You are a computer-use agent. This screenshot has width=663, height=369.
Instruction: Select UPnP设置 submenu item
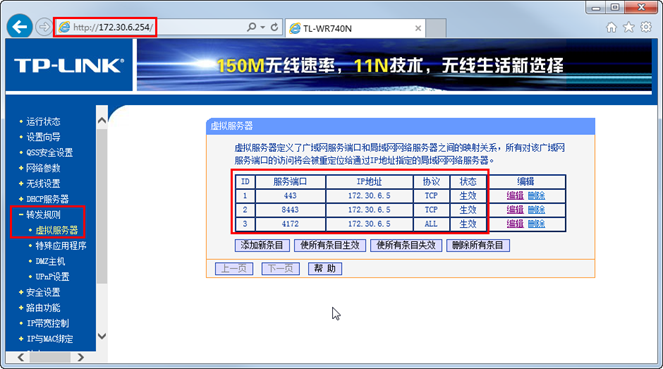(52, 277)
